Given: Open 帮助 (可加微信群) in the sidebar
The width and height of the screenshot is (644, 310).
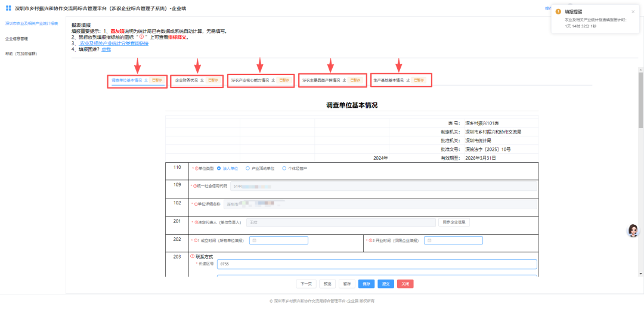Looking at the screenshot, I should click(21, 54).
